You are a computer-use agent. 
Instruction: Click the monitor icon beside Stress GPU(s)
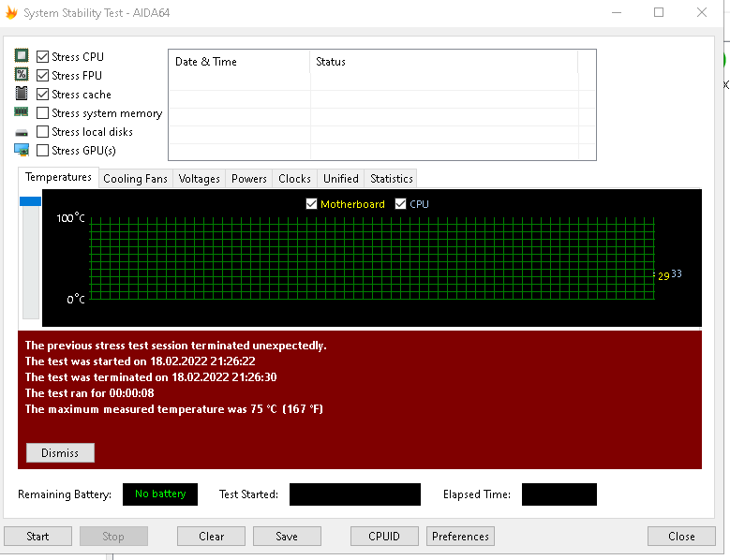pos(22,150)
